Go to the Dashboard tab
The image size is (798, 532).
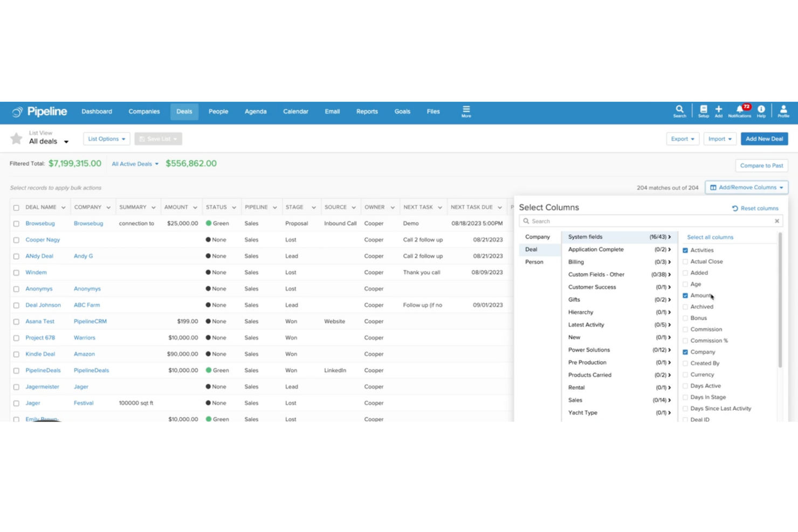97,112
